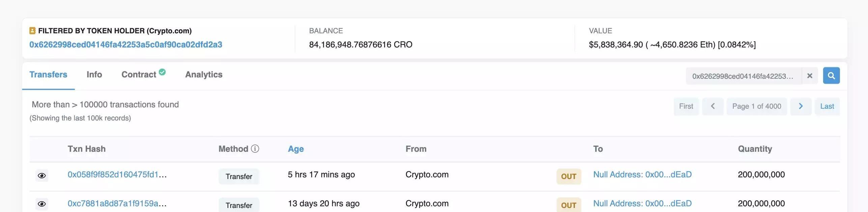This screenshot has width=868, height=212.
Task: Open the Analytics tab
Action: coord(204,75)
